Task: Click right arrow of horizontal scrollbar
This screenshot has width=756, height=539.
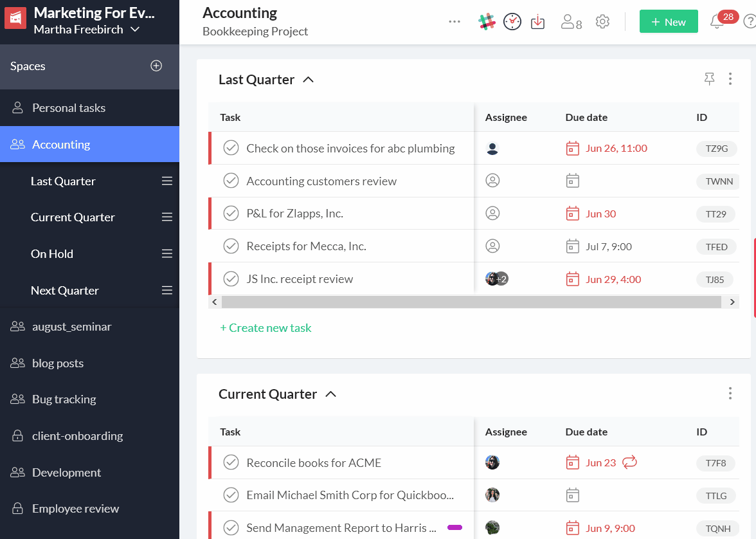Action: point(732,302)
